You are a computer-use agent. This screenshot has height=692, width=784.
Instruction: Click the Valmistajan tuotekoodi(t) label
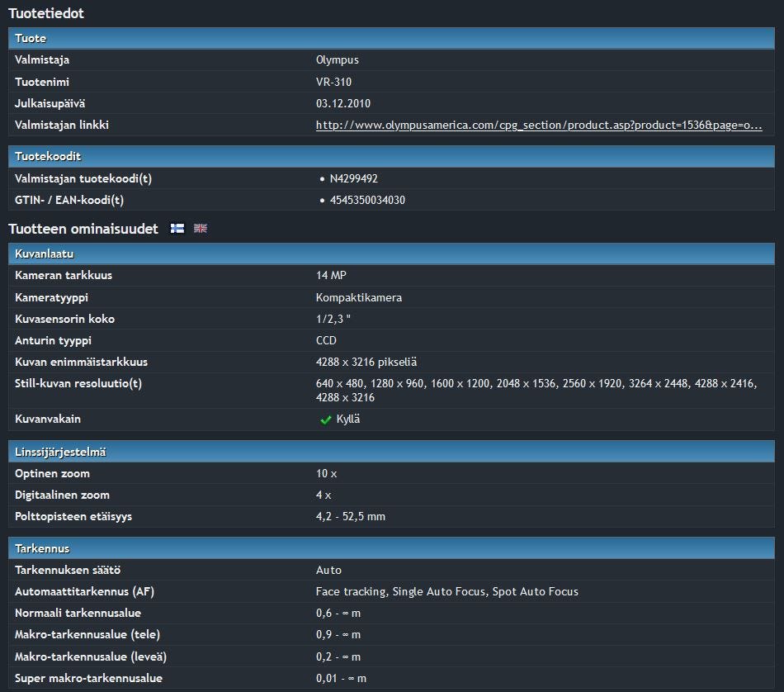point(83,178)
